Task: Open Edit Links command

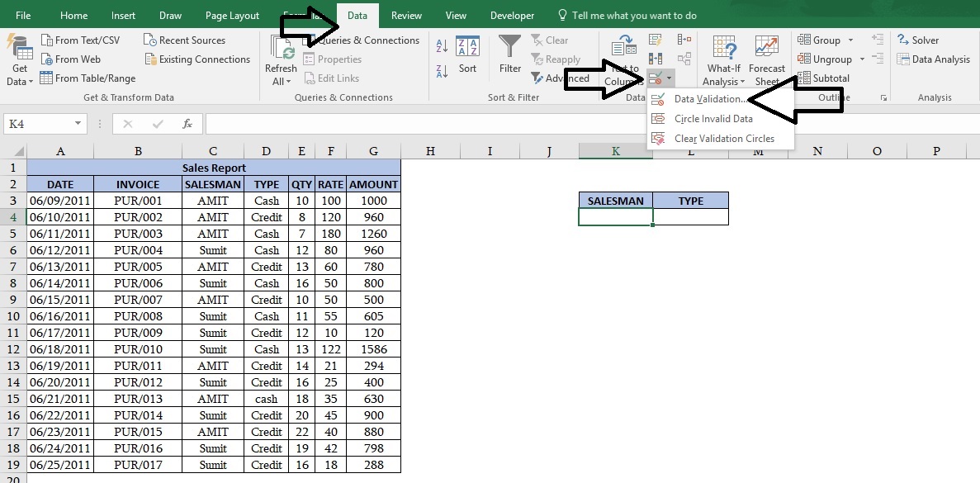Action: [x=331, y=78]
